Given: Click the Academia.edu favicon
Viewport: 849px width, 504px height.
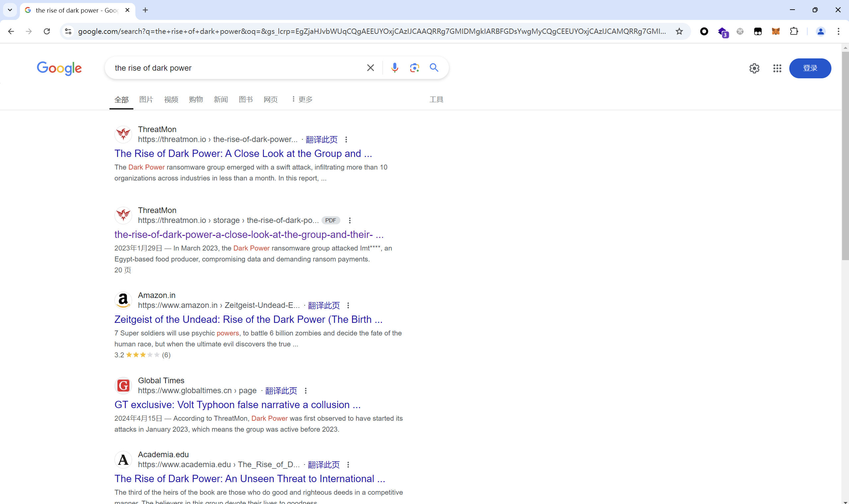Looking at the screenshot, I should [123, 460].
